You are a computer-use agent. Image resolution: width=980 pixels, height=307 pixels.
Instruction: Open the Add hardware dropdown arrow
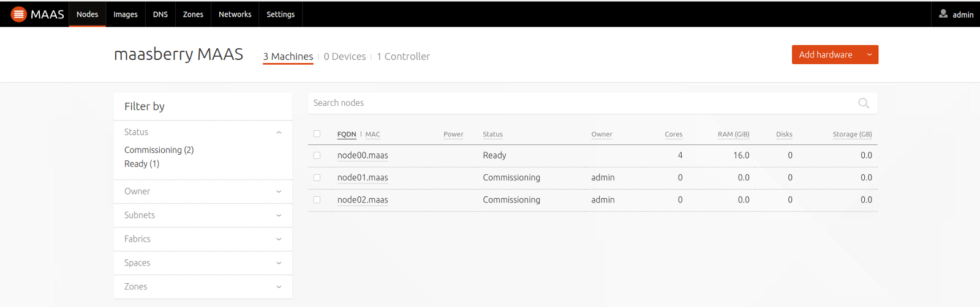tap(869, 54)
